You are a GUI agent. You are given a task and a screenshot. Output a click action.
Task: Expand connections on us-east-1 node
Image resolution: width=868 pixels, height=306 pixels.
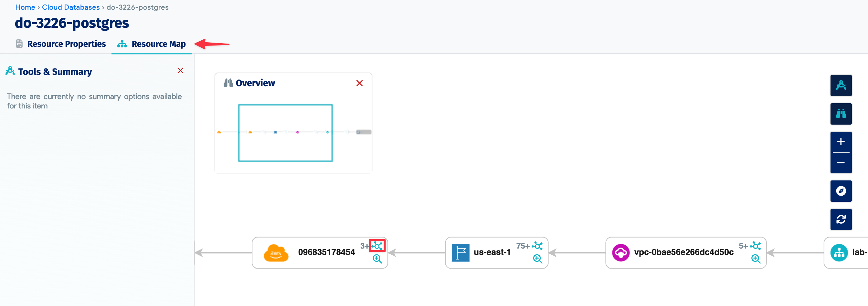[x=538, y=246]
